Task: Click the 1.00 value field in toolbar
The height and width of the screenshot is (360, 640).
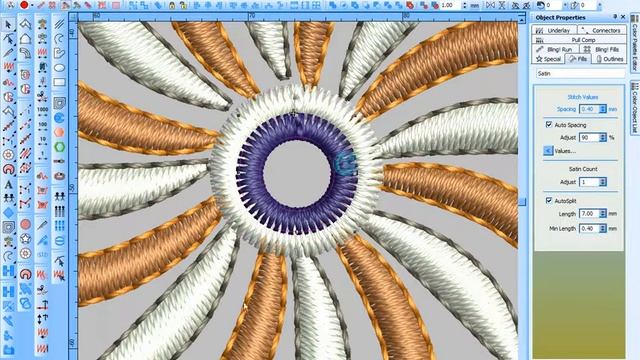Action: point(451,5)
